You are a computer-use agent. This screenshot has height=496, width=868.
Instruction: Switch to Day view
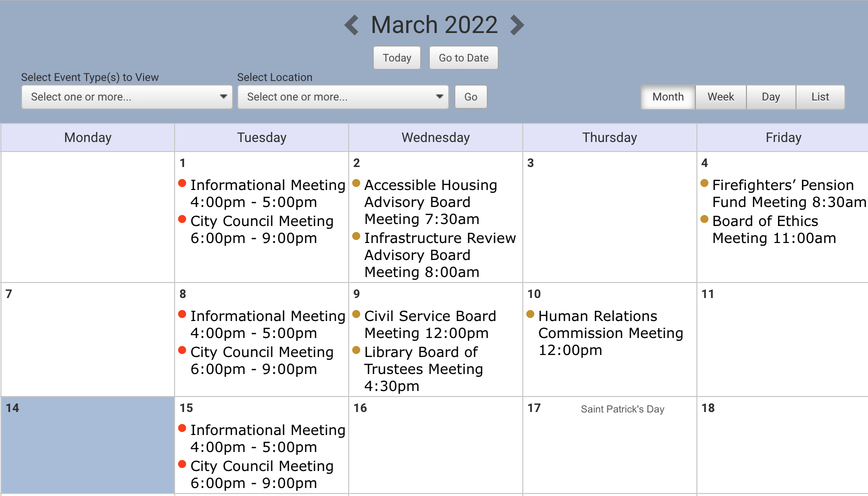[x=771, y=97]
